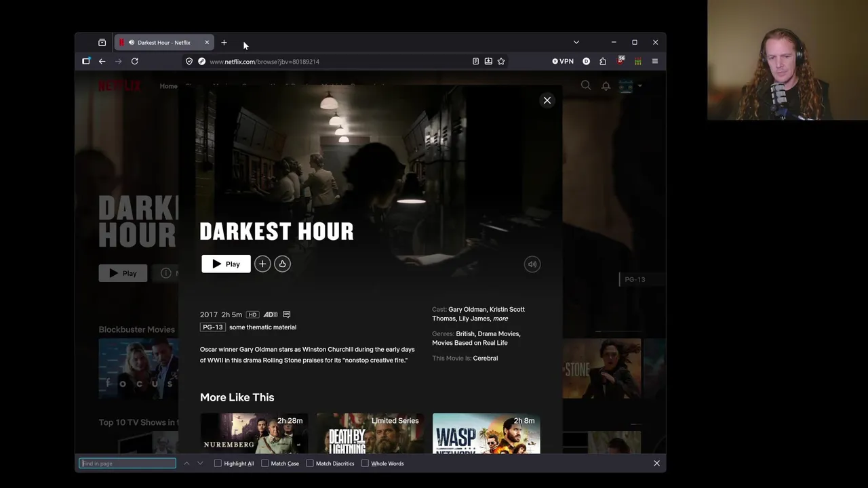Go back one page

point(102,61)
